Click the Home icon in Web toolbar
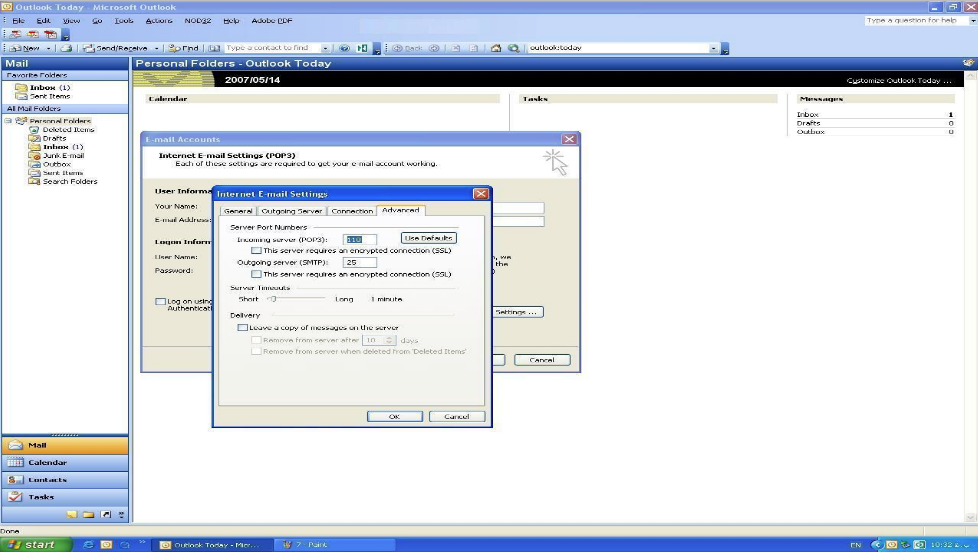 coord(496,48)
